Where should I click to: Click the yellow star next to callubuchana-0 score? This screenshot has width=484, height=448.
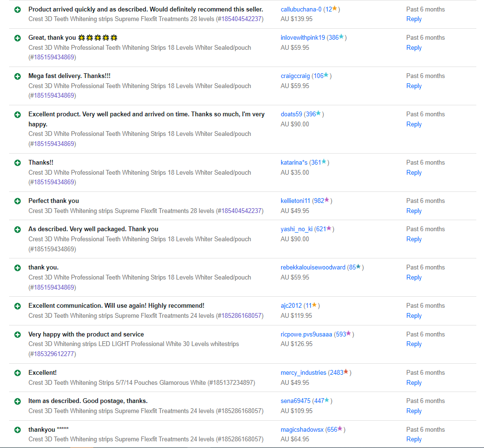[x=335, y=8]
